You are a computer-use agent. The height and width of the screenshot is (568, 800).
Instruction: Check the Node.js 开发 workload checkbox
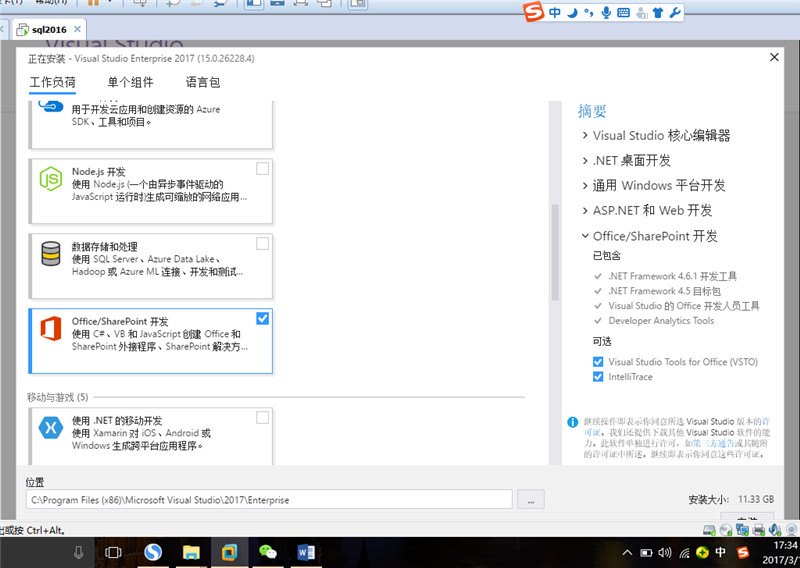262,168
